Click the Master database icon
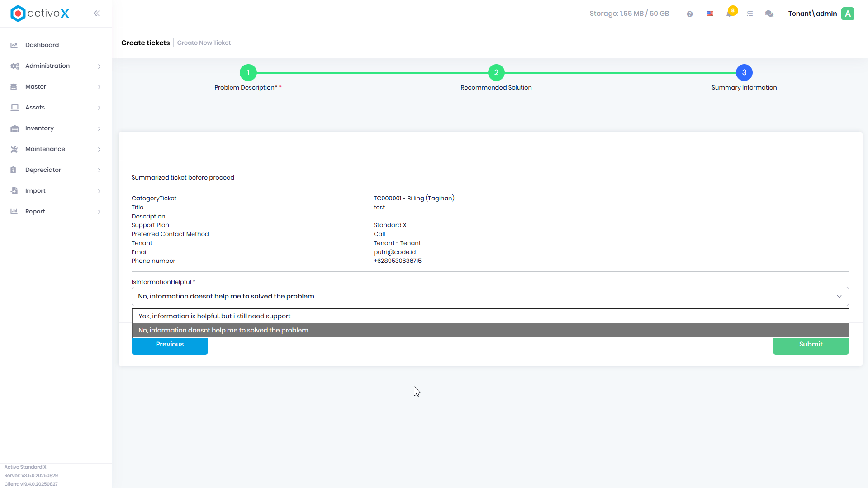The image size is (868, 488). pos(14,87)
